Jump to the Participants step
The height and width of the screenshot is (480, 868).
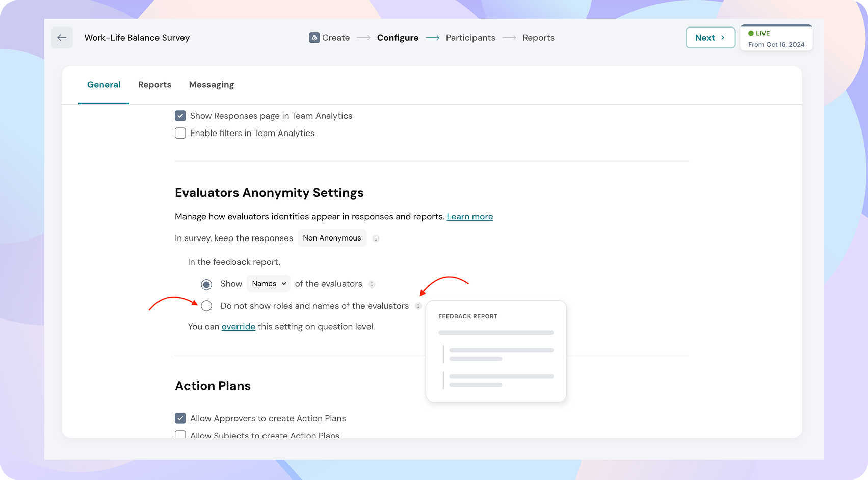pyautogui.click(x=470, y=38)
